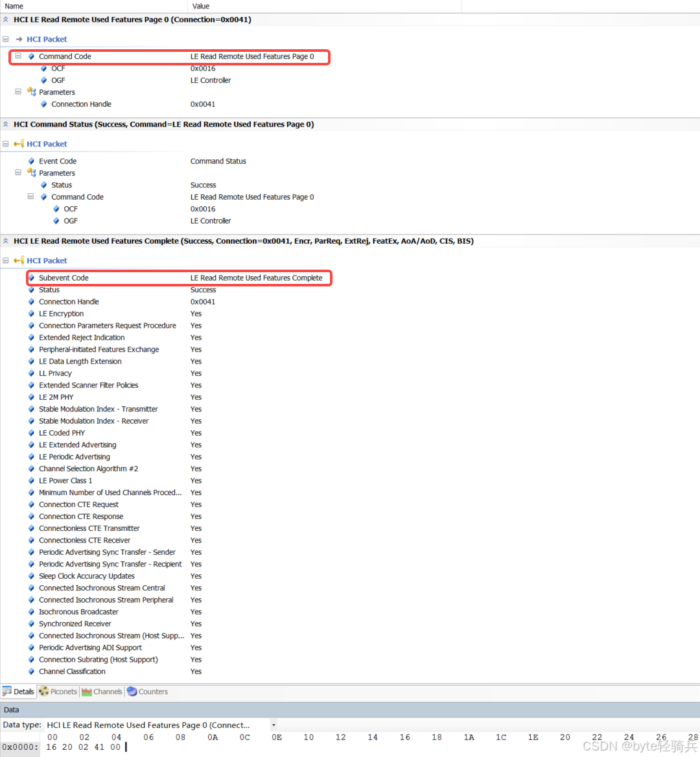Click the HCI Packet link under Command Status
The image size is (700, 757).
click(47, 144)
